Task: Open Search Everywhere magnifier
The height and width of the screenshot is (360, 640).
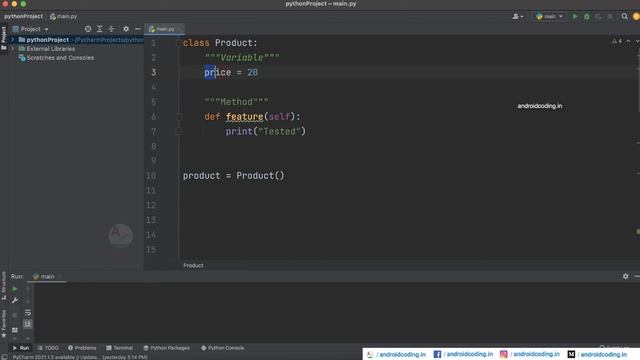Action: [624, 17]
